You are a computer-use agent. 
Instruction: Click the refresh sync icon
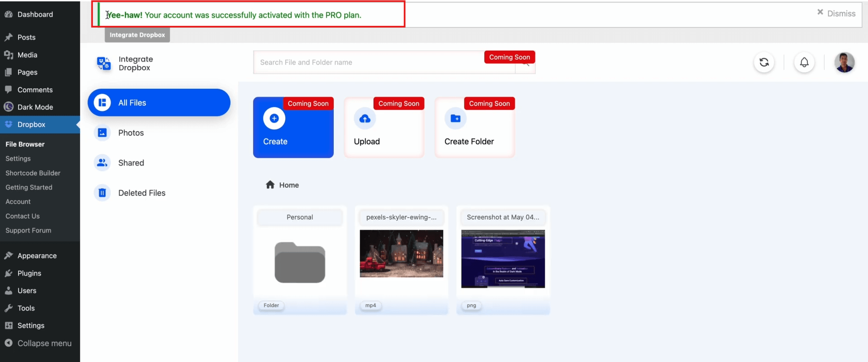764,62
